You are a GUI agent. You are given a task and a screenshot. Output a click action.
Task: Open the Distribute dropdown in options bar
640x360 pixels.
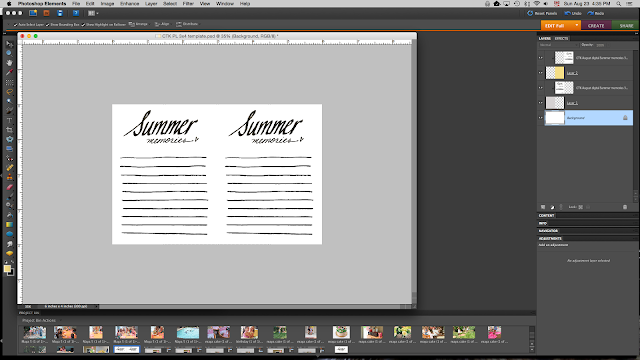(x=187, y=24)
